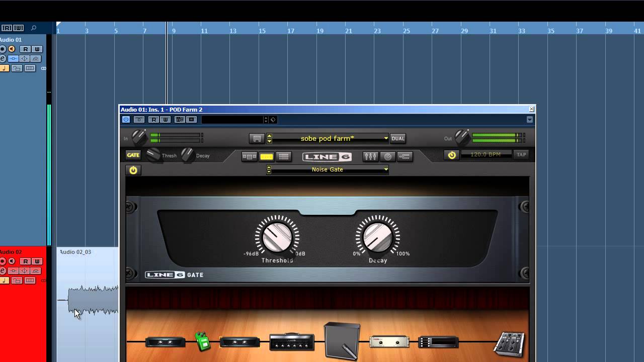Toggle the DUAL tone button

click(x=398, y=138)
